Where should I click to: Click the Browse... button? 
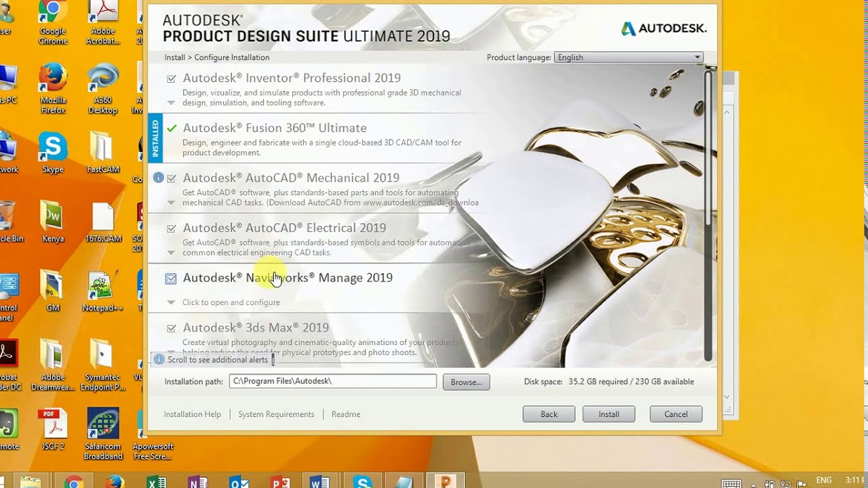(x=466, y=382)
